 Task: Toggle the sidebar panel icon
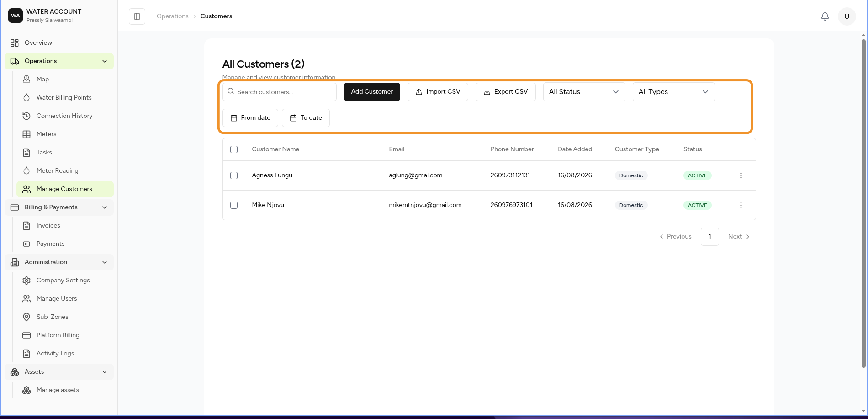pyautogui.click(x=137, y=16)
